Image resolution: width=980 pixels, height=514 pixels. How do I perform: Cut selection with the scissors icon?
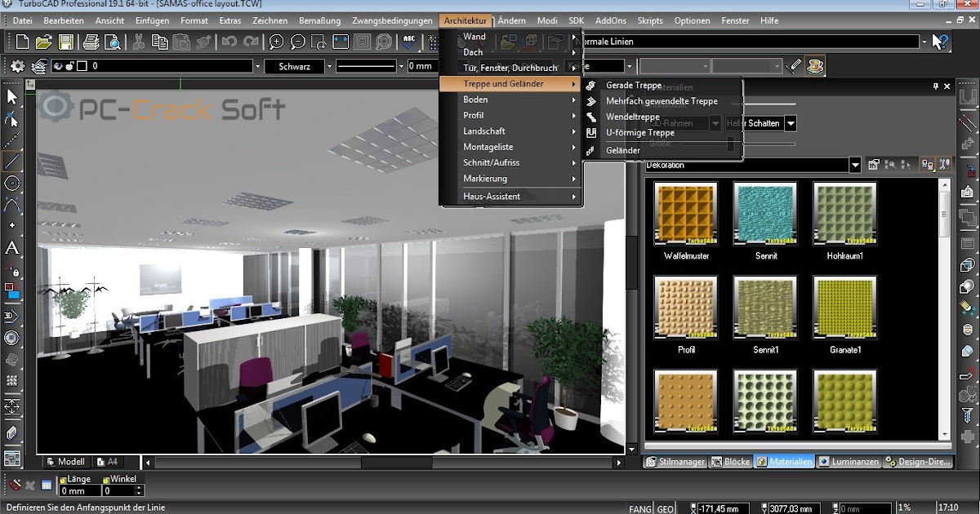[x=138, y=42]
